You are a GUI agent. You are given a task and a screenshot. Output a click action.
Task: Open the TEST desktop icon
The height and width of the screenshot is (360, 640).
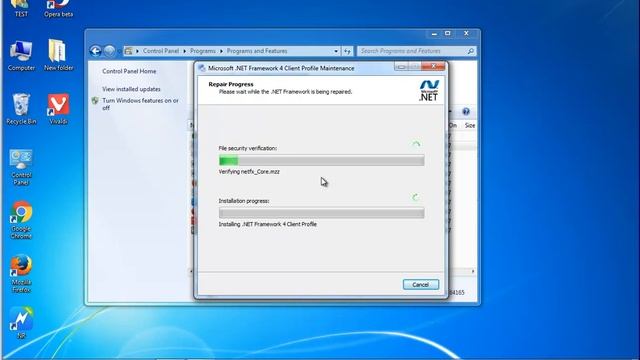pos(21,9)
